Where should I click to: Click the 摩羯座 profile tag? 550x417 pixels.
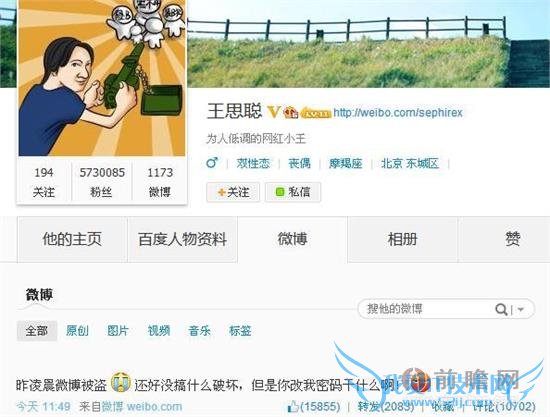(345, 163)
